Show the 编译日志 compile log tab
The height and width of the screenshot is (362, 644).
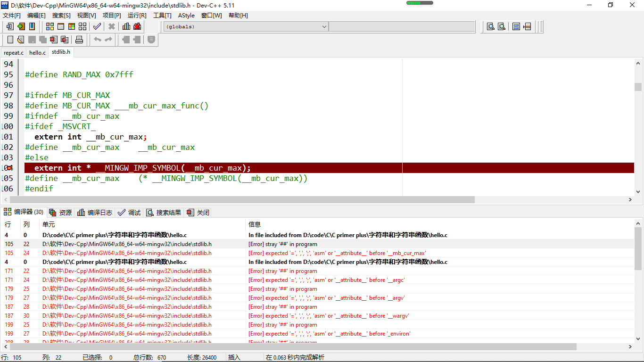pos(95,213)
